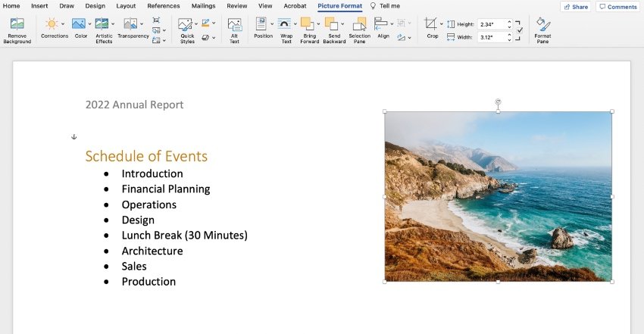
Task: Click Send Backward icon
Action: [331, 23]
